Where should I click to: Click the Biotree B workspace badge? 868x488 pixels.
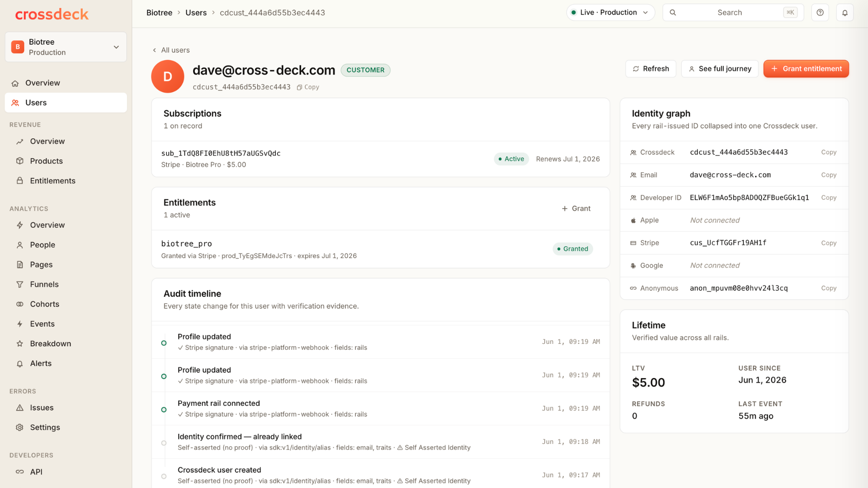18,47
